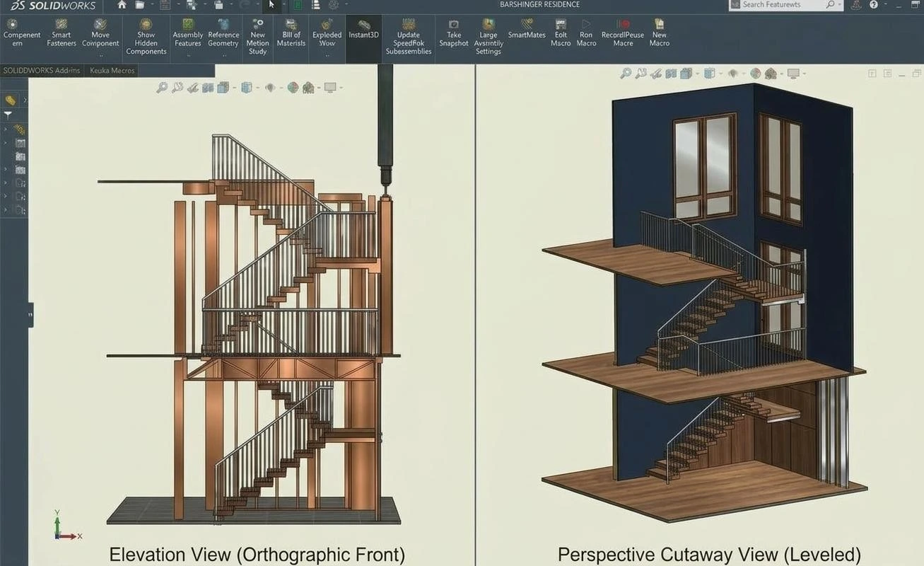Open the Bill of Materials tool
Viewport: 924px width, 566px height.
(x=291, y=33)
